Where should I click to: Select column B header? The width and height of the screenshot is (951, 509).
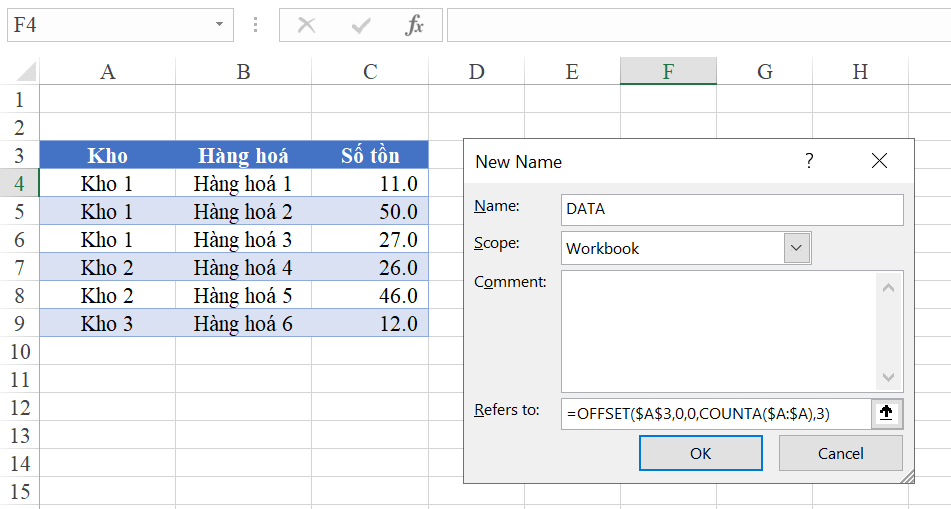(243, 72)
